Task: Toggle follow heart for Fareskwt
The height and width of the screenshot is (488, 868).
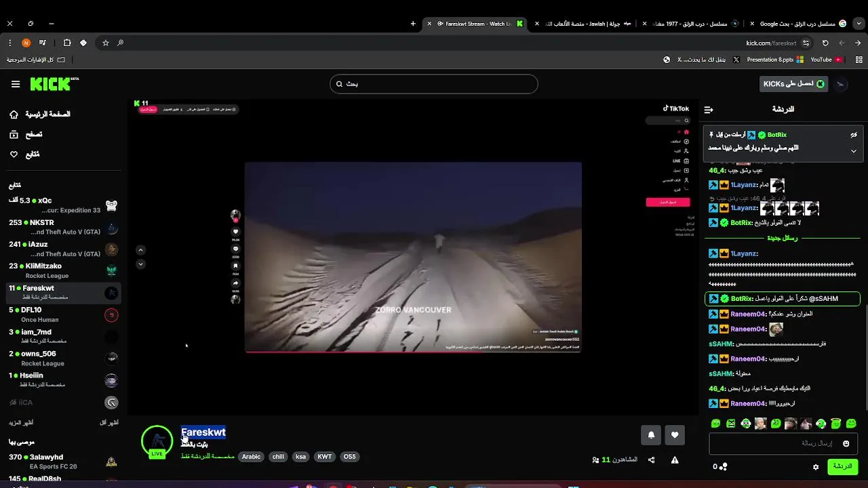Action: click(x=675, y=435)
